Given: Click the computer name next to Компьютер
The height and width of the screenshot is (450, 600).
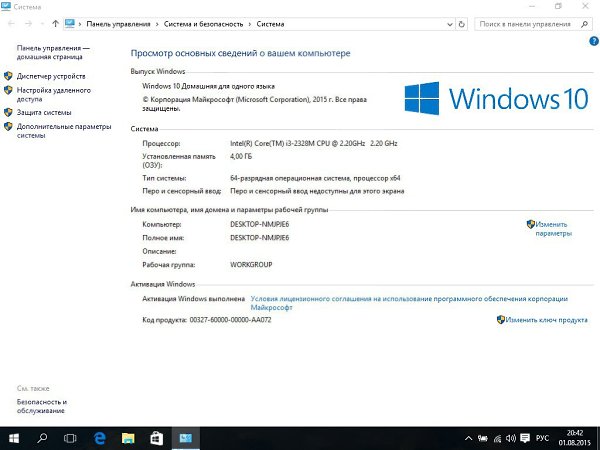Looking at the screenshot, I should [x=259, y=225].
